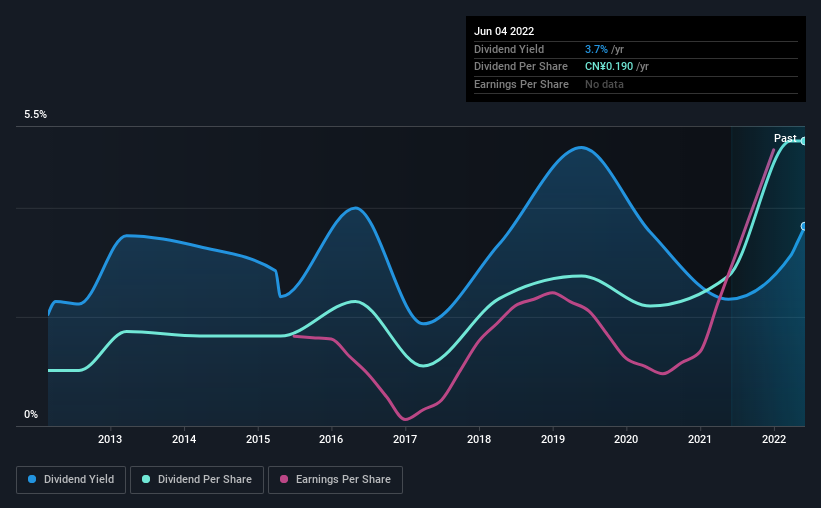Click the 2017 x-axis label

pos(405,439)
